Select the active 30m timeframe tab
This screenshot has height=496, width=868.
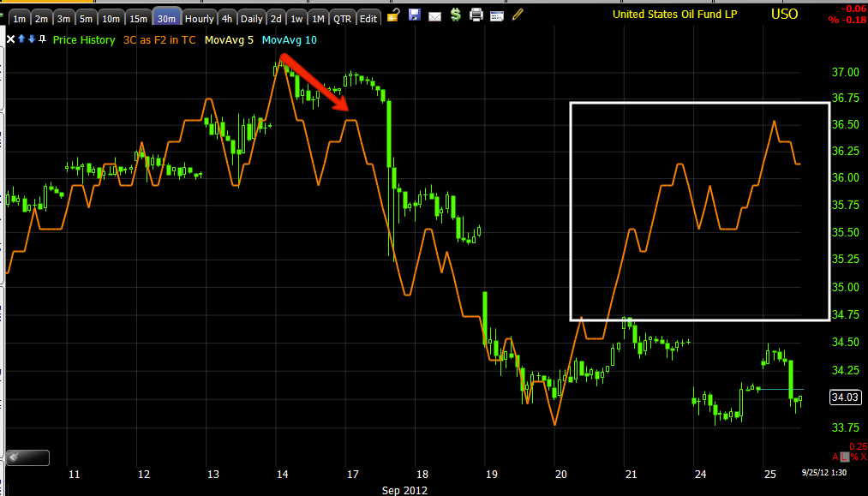tap(166, 18)
